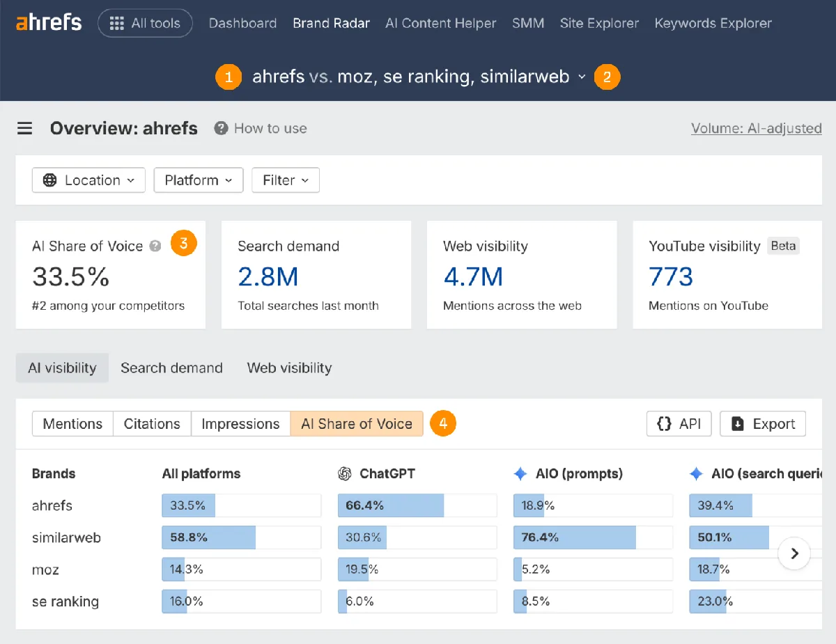Viewport: 836px width, 644px height.
Task: Click the question mark icon beside How to use
Action: coord(222,128)
